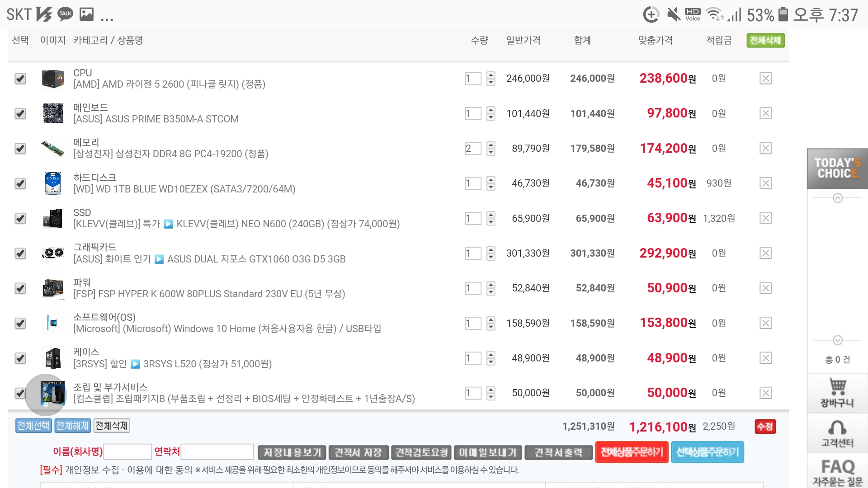Screen dimensions: 868x488
Task: Remove the CPU item with its X icon
Action: 765,79
